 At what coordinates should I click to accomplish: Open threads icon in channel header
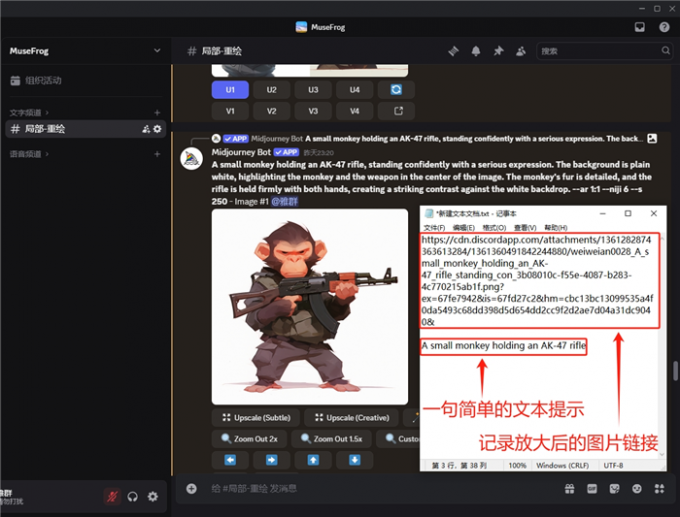tap(453, 51)
